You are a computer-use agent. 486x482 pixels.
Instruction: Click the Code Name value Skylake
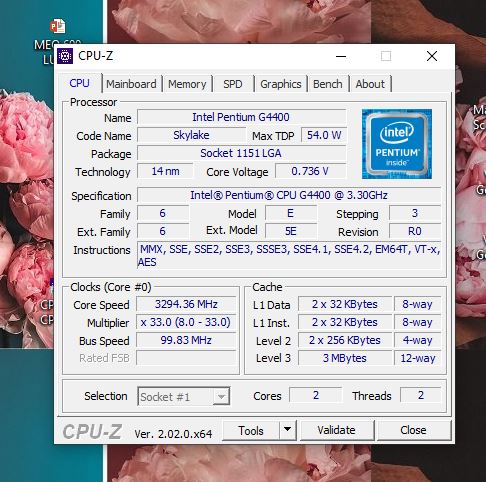pos(191,135)
